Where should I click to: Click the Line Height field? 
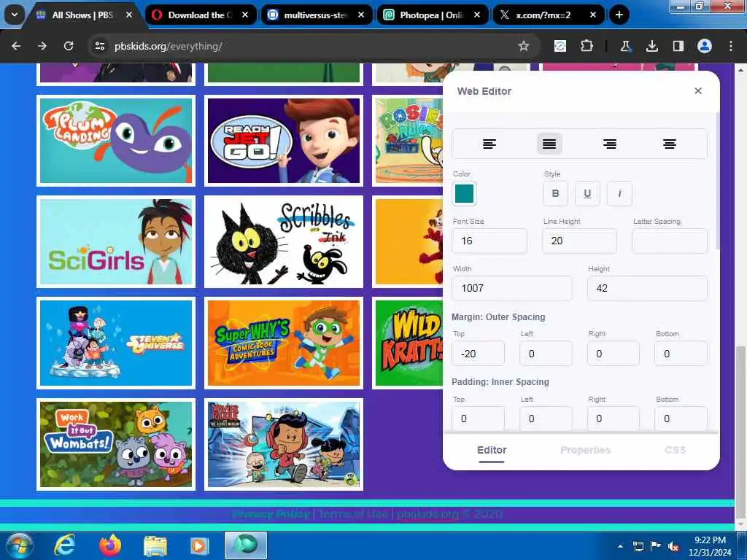pos(579,241)
